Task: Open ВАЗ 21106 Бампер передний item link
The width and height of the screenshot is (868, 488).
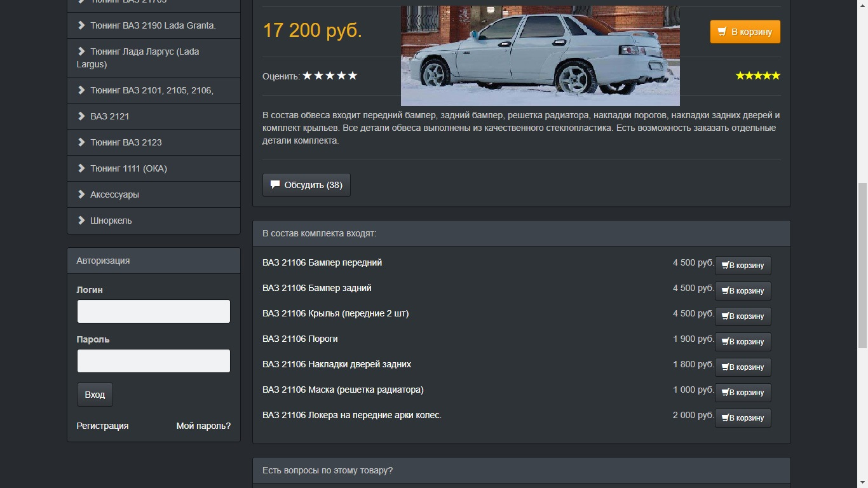Action: coord(322,262)
